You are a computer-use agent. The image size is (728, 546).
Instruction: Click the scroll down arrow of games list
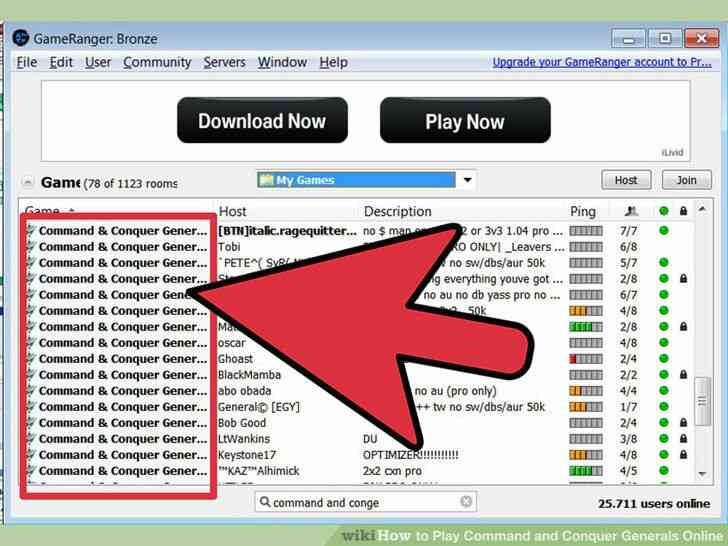tap(702, 474)
